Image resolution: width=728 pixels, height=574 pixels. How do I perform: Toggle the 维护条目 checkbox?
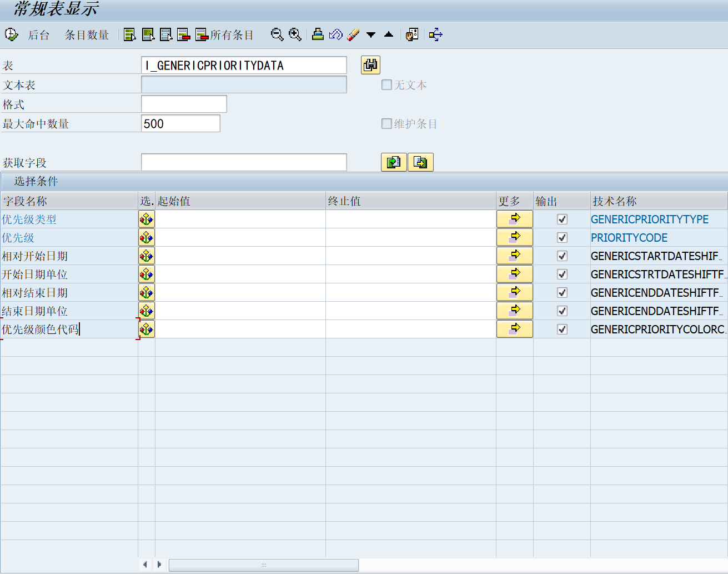pos(386,124)
